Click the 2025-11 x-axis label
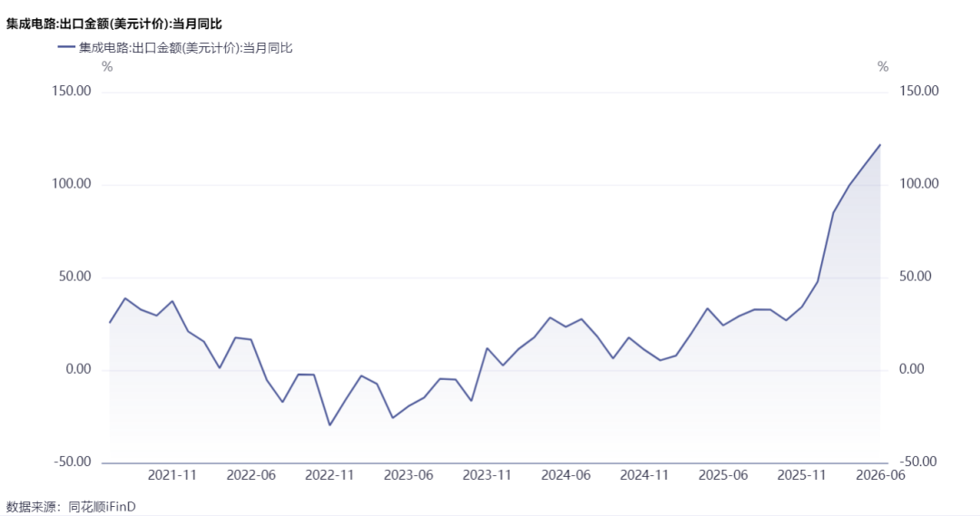This screenshot has height=516, width=980. (802, 475)
